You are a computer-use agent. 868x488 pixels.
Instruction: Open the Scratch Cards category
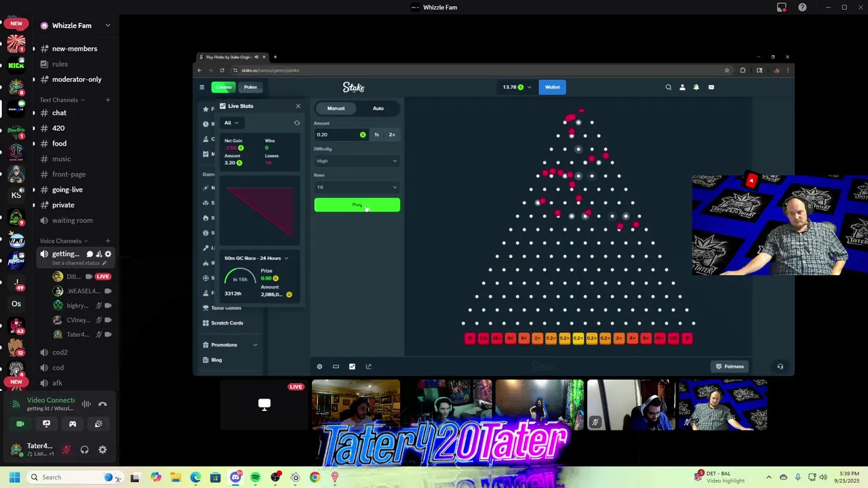pos(226,323)
